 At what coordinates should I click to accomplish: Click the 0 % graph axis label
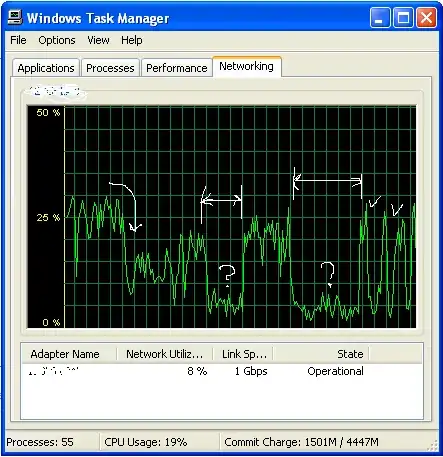(x=51, y=322)
